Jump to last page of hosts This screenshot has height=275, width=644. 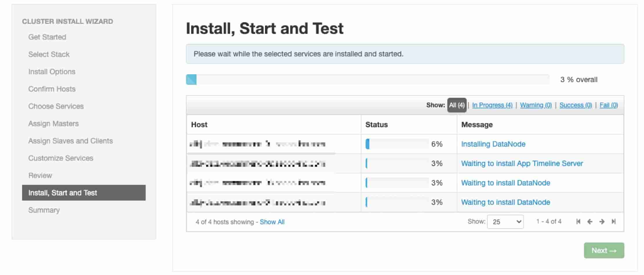click(x=614, y=222)
